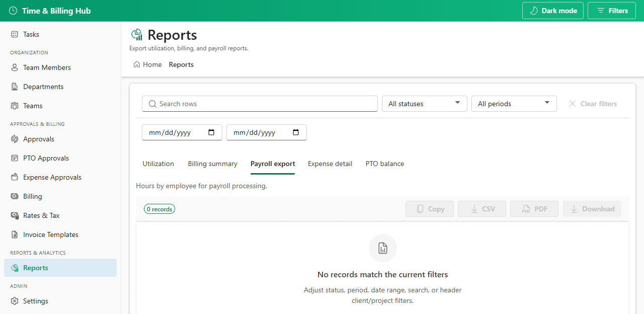Screen dimensions: 644x314
Task: Click the Reports chart icon in sidebar
Action: (15, 268)
